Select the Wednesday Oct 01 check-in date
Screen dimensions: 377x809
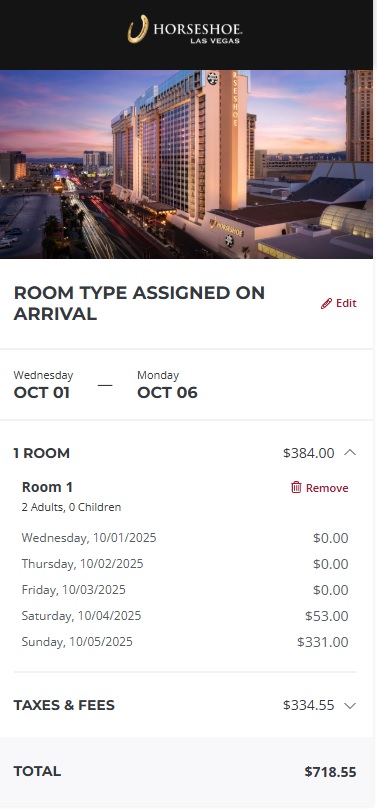[43, 385]
